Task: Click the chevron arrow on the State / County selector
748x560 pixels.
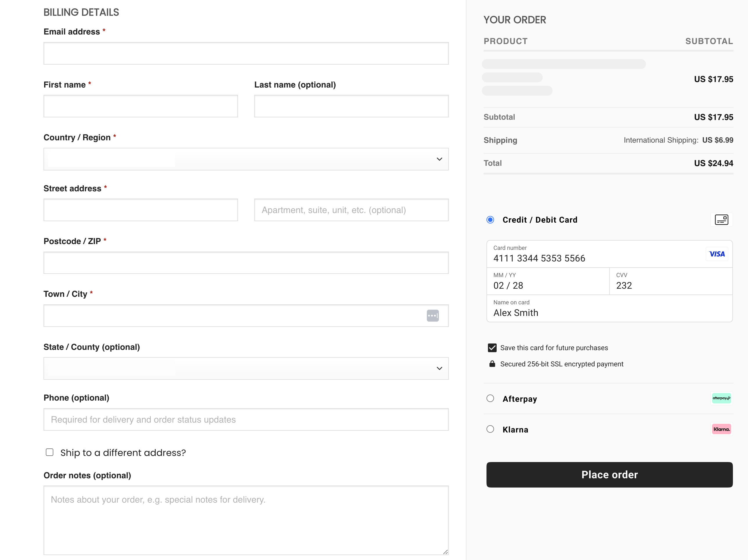Action: click(439, 368)
